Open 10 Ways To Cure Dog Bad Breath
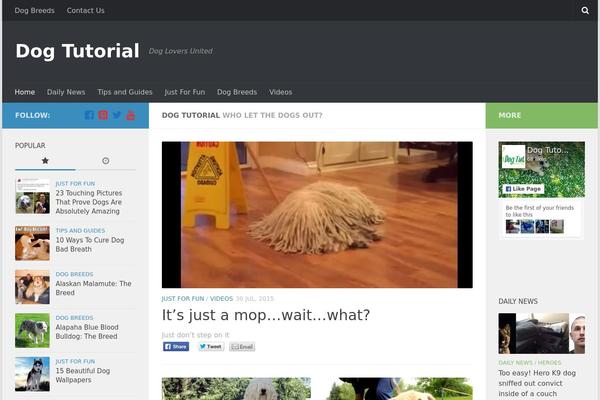600x400 pixels. point(90,245)
